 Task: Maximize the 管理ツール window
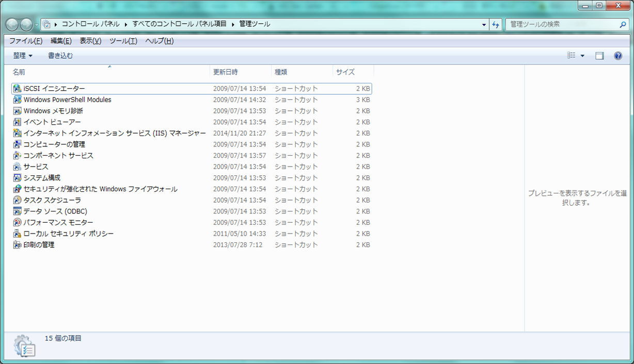tap(599, 5)
